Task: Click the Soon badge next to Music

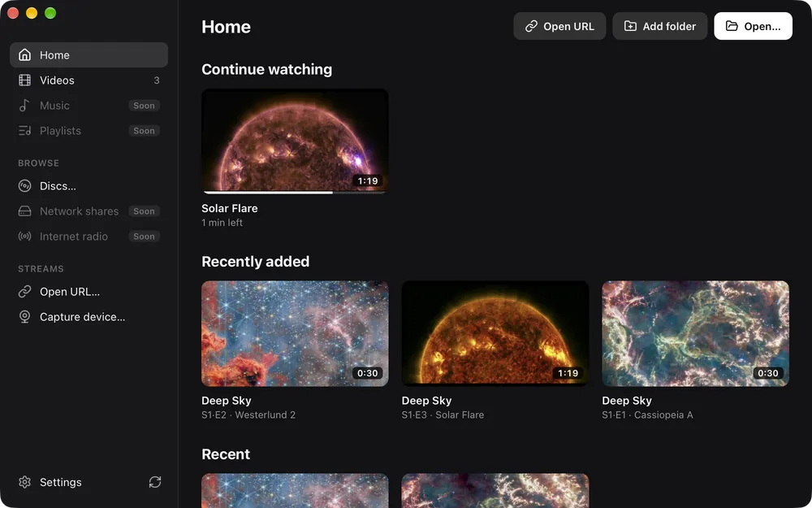Action: tap(144, 105)
